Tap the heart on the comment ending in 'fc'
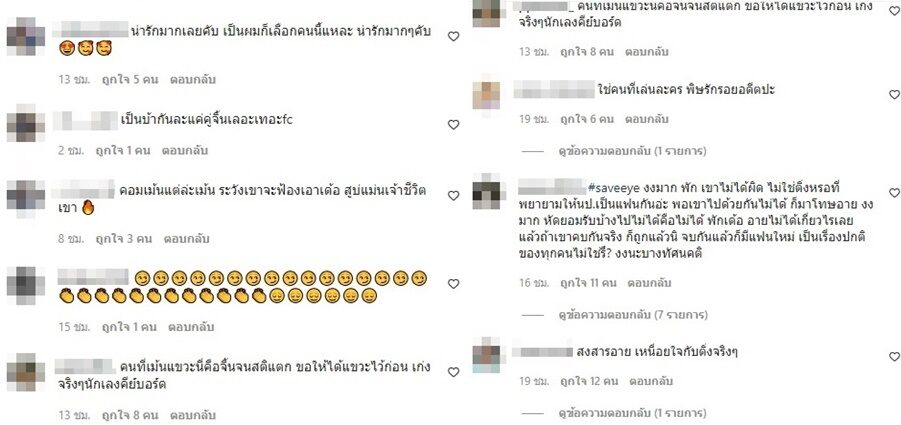Image resolution: width=901 pixels, height=425 pixels. point(453,125)
